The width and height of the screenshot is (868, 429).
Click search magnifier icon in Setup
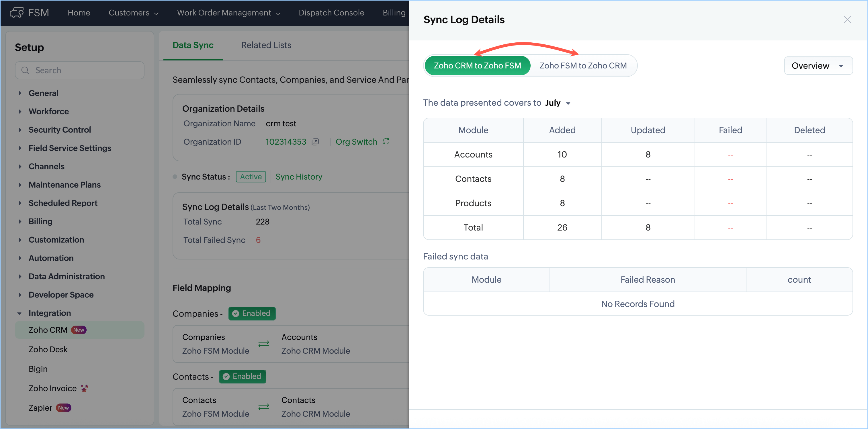point(25,70)
